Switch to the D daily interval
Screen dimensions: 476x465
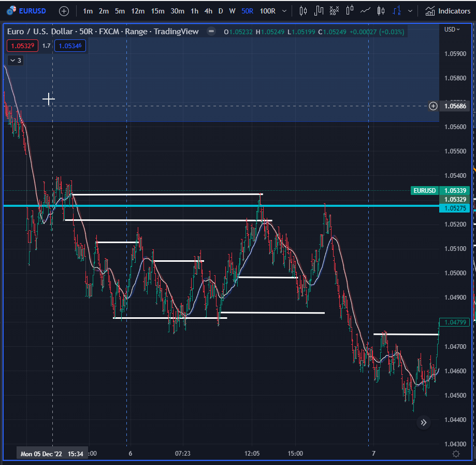coord(221,11)
